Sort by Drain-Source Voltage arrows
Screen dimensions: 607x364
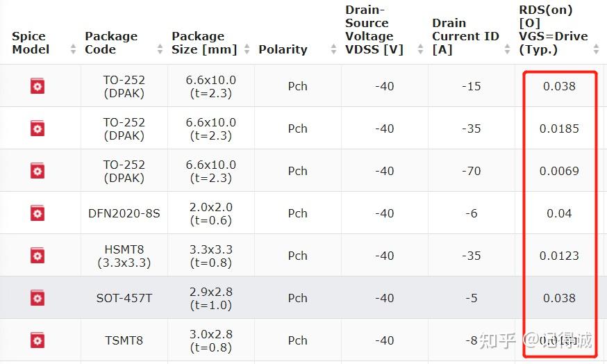click(x=421, y=49)
